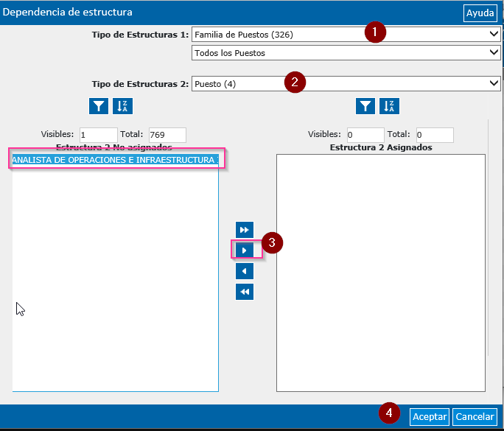Click the Visibles field for Asignados
504x431 pixels.
click(x=365, y=135)
